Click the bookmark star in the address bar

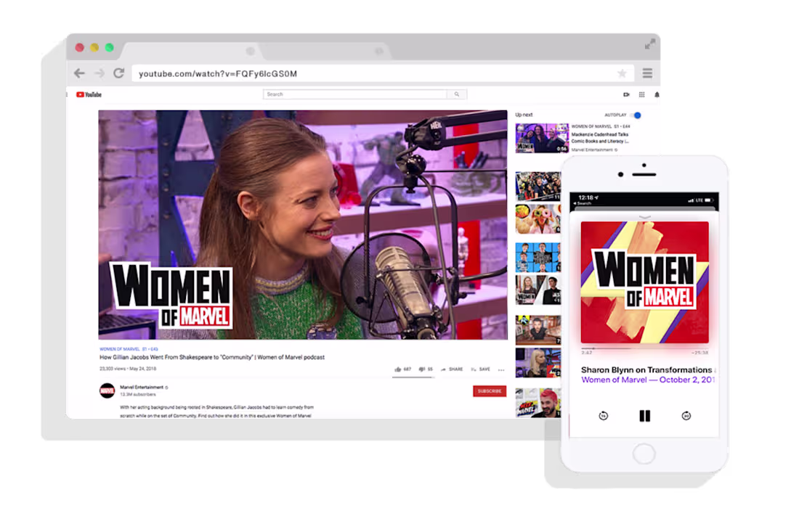click(x=622, y=73)
